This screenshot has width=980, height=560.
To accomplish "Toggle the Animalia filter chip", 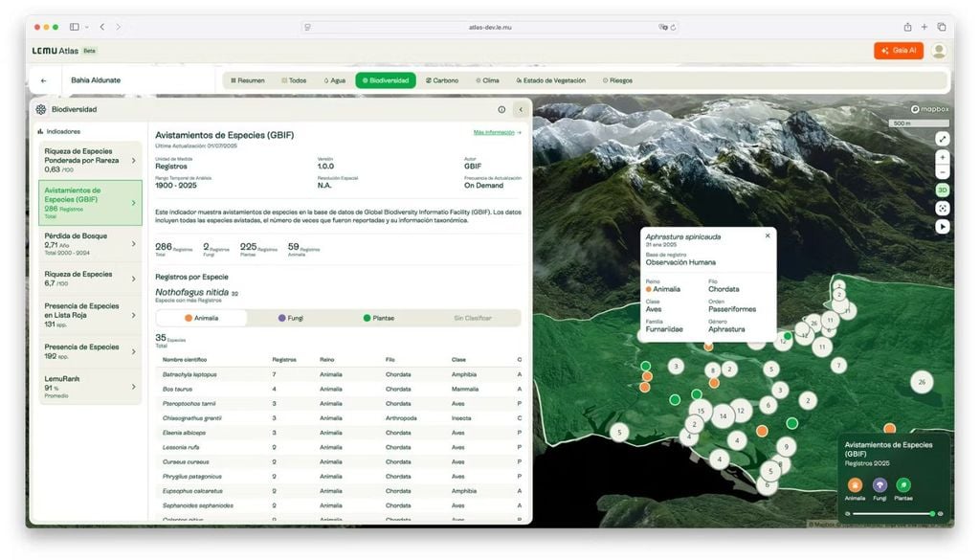I will click(x=204, y=317).
